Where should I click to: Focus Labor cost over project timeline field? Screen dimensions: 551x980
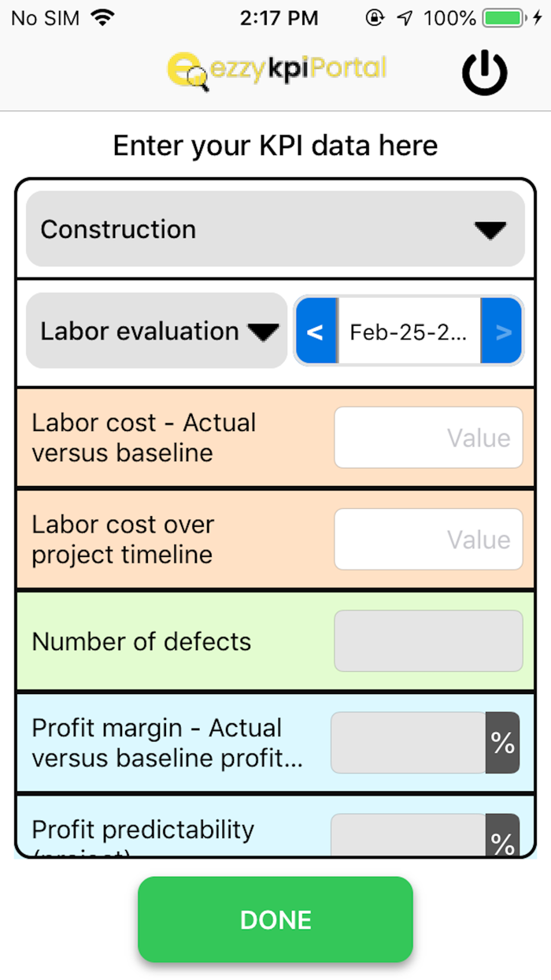click(428, 539)
